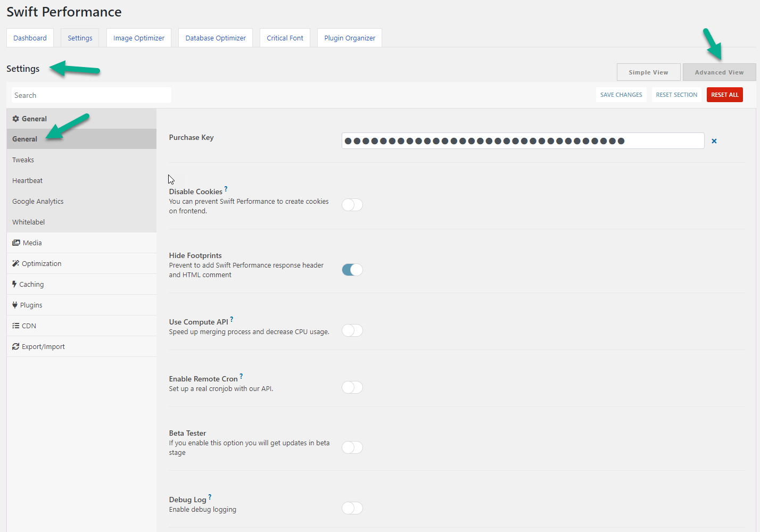Viewport: 760px width, 532px height.
Task: Open the Image Optimizer tab
Action: (139, 38)
